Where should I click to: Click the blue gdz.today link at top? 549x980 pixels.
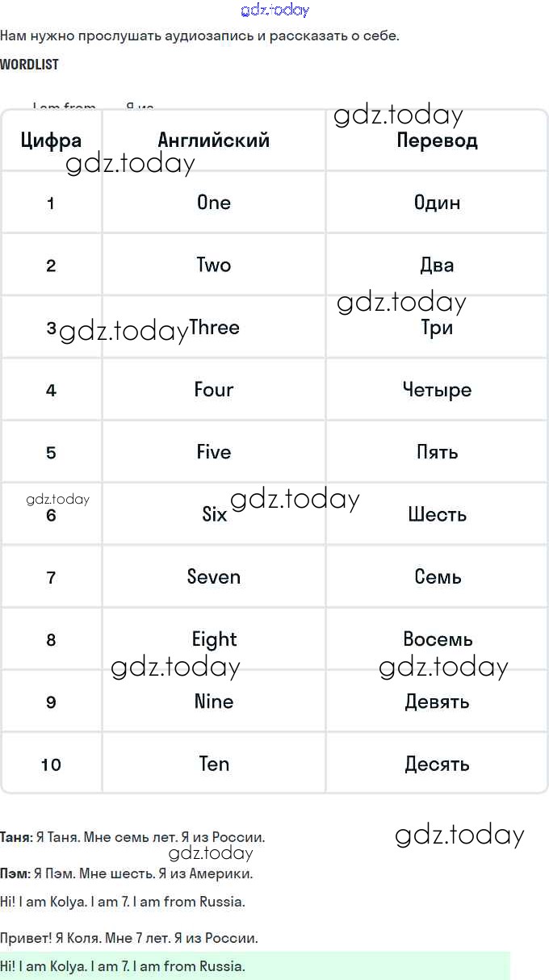(274, 10)
